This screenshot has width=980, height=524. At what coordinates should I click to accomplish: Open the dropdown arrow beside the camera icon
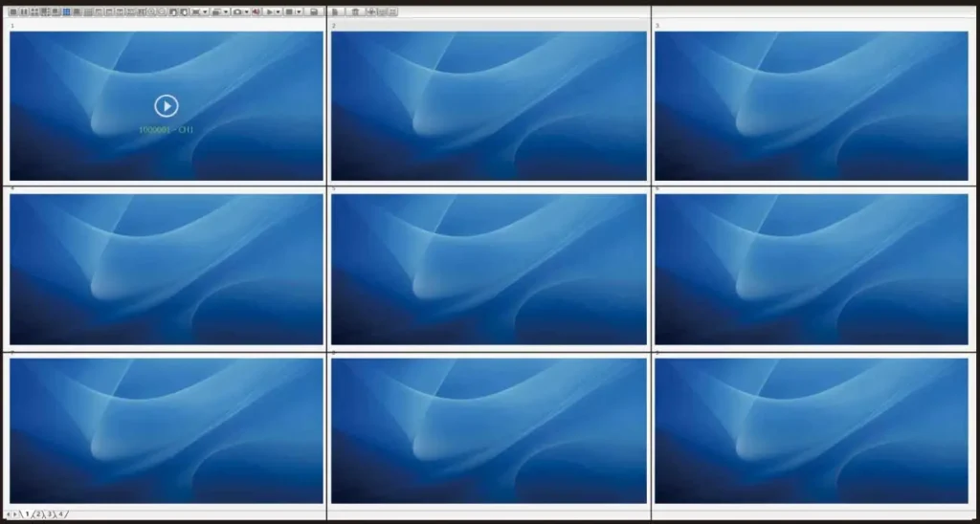click(246, 11)
